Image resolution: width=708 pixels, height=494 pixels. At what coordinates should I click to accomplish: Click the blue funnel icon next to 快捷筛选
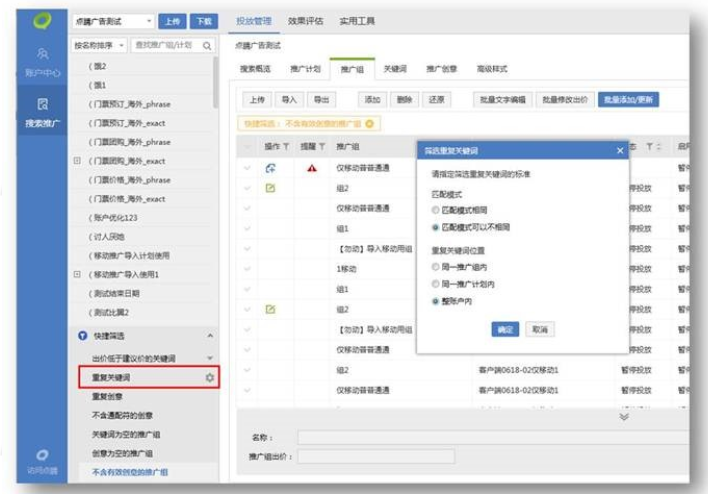(x=83, y=336)
